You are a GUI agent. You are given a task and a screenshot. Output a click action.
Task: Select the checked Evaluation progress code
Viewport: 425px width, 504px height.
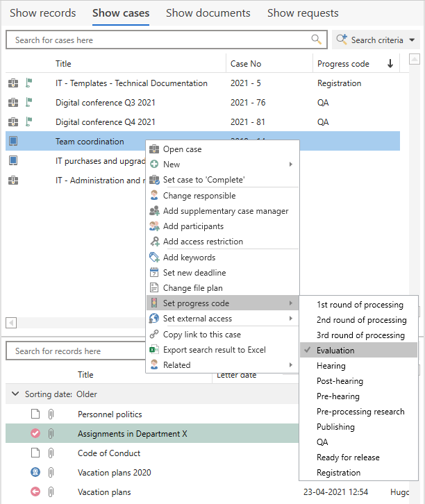[x=335, y=351]
